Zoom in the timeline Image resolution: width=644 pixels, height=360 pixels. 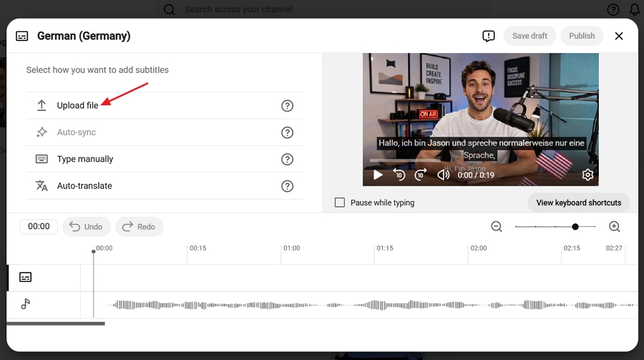click(x=615, y=226)
